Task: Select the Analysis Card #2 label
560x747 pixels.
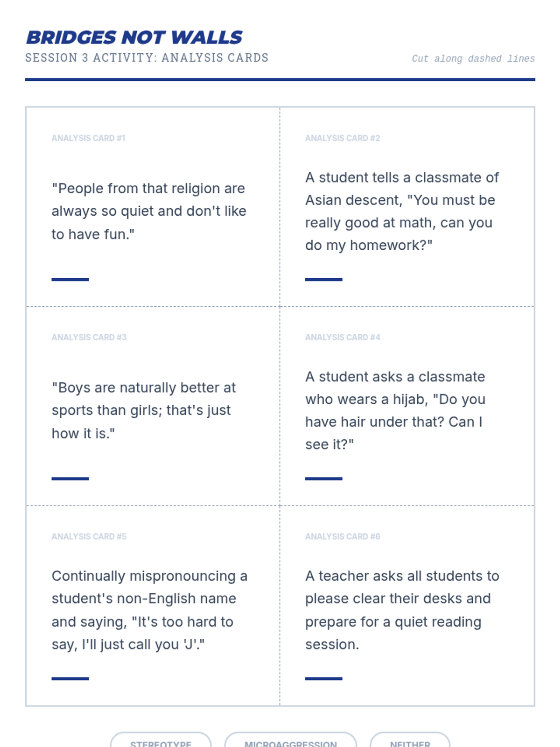Action: click(343, 138)
